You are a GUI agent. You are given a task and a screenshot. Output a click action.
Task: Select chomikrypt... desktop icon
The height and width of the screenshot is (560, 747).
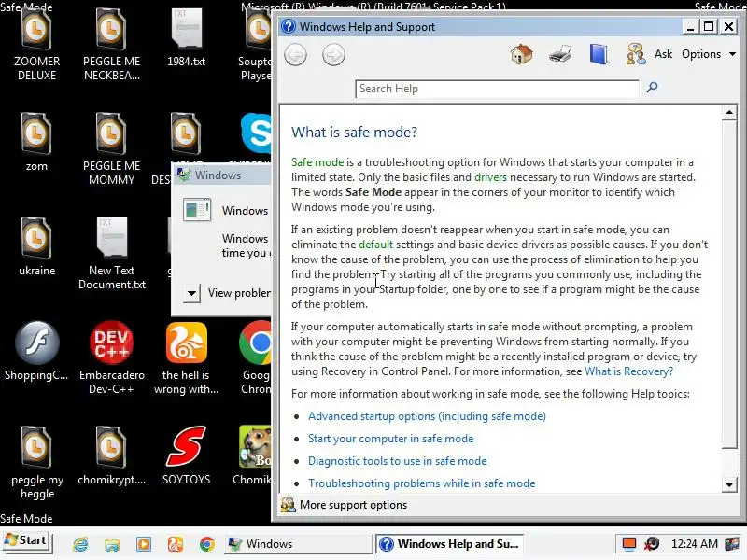111,456
